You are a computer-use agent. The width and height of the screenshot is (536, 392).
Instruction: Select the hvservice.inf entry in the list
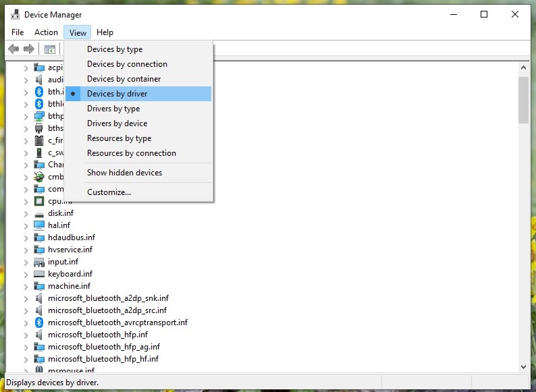click(x=70, y=250)
